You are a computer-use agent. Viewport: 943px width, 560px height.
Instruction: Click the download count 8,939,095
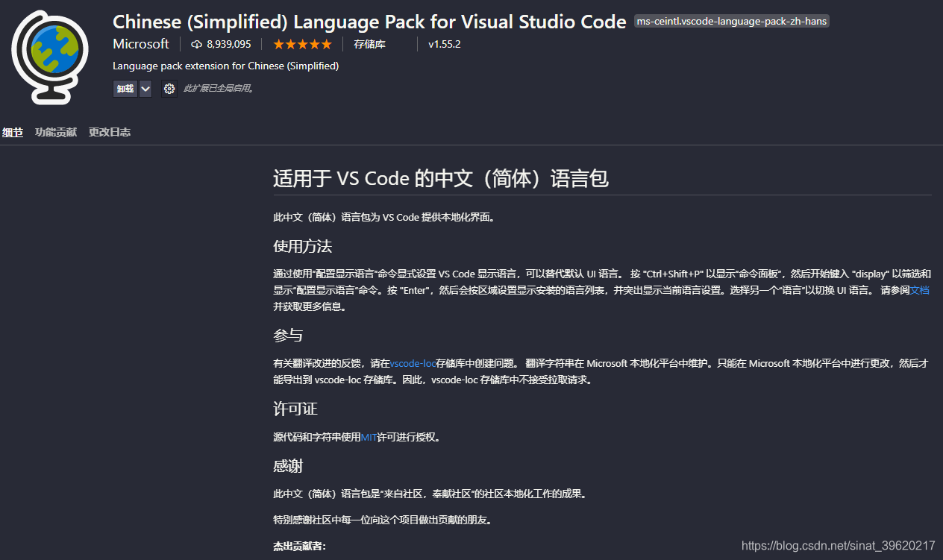point(229,45)
